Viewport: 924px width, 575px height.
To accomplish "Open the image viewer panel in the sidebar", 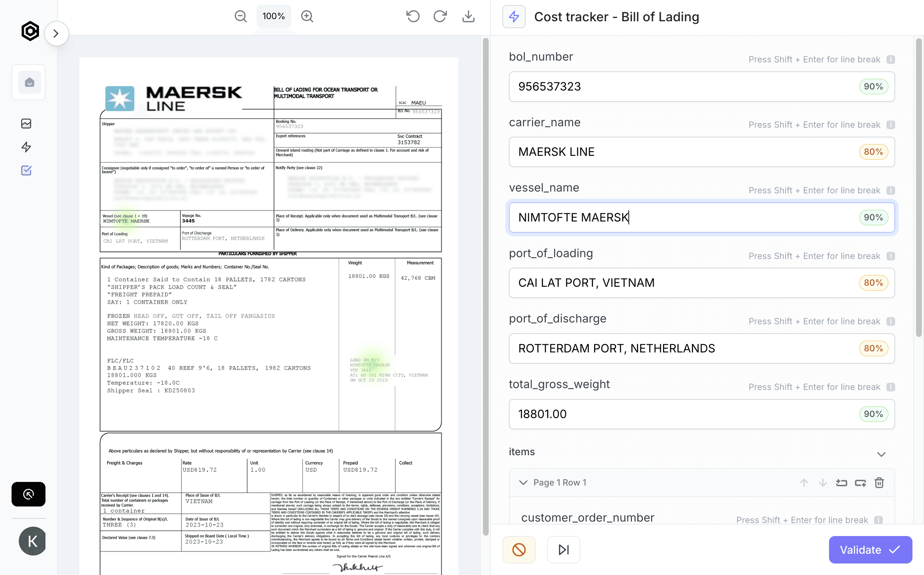I will coord(26,123).
